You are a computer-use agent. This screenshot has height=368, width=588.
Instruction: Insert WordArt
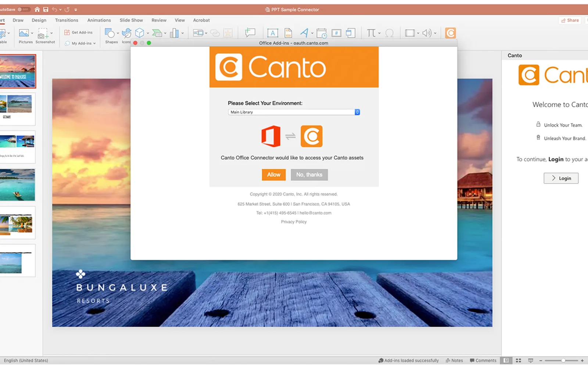click(x=304, y=33)
